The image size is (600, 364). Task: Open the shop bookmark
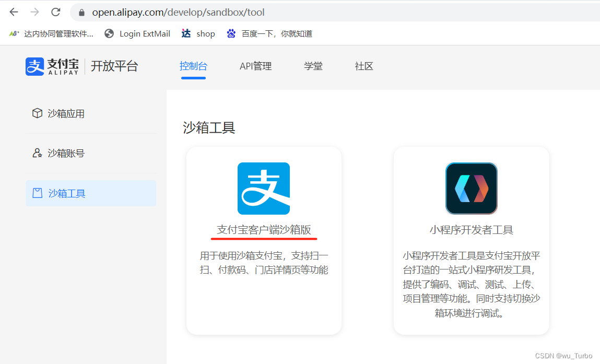click(x=198, y=33)
